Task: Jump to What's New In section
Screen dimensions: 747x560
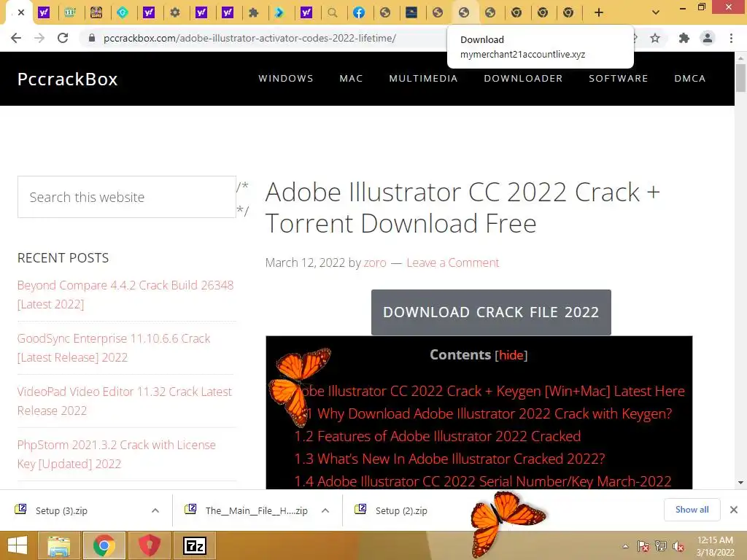Action: (449, 459)
